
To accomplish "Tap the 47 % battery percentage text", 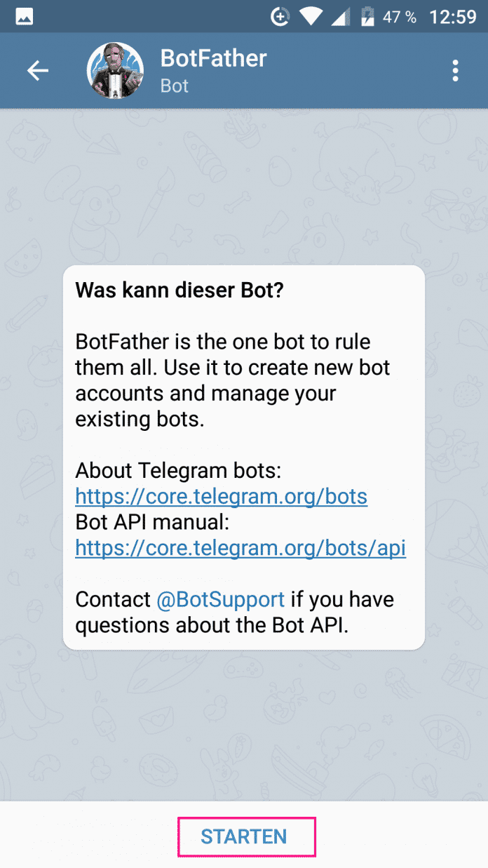I will tap(400, 17).
